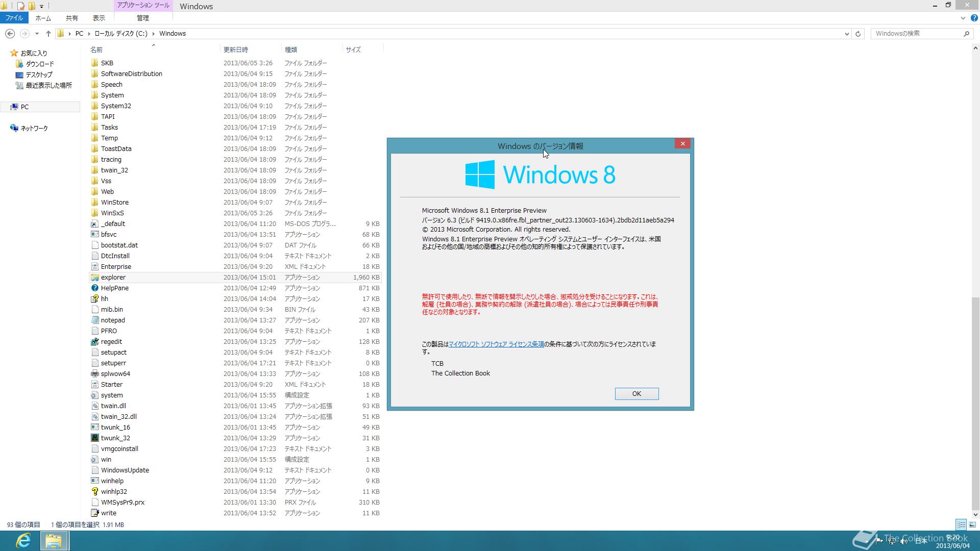
Task: Expand the ribbon with the chevron
Action: 963,18
